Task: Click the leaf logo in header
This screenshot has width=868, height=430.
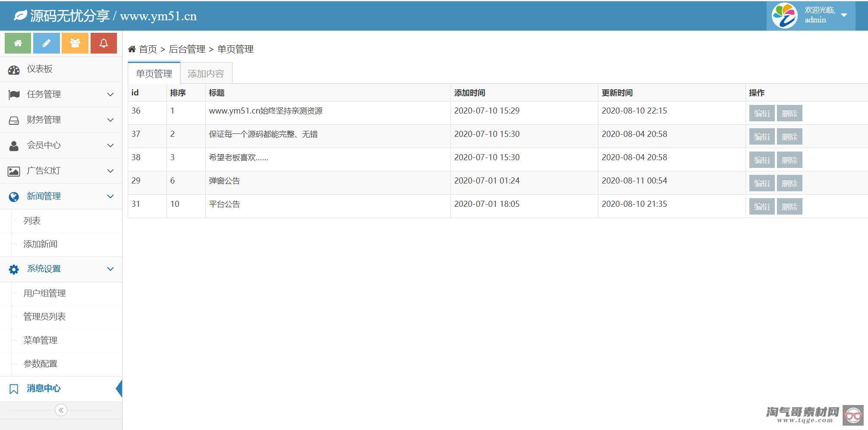Action: click(x=20, y=16)
